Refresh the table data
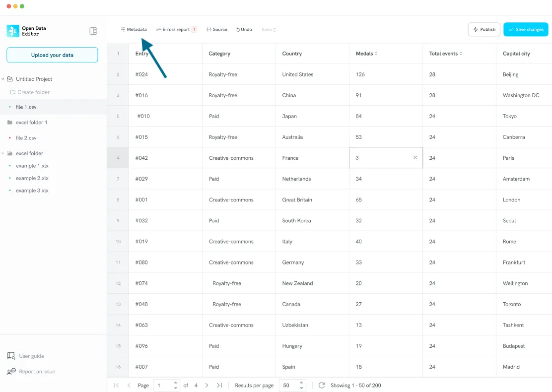The width and height of the screenshot is (552, 392). [322, 385]
